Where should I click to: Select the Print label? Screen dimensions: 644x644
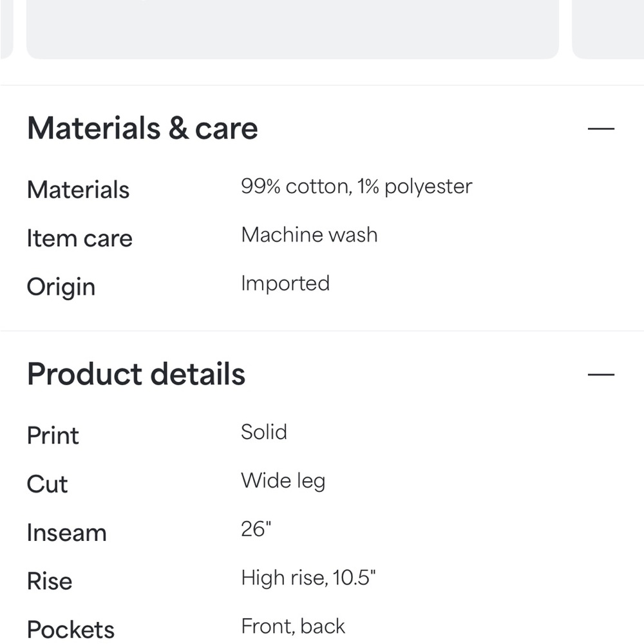pyautogui.click(x=53, y=435)
